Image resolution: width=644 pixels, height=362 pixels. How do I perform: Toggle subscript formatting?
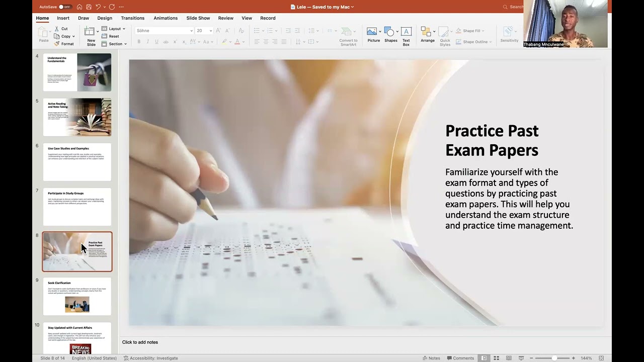tap(185, 42)
